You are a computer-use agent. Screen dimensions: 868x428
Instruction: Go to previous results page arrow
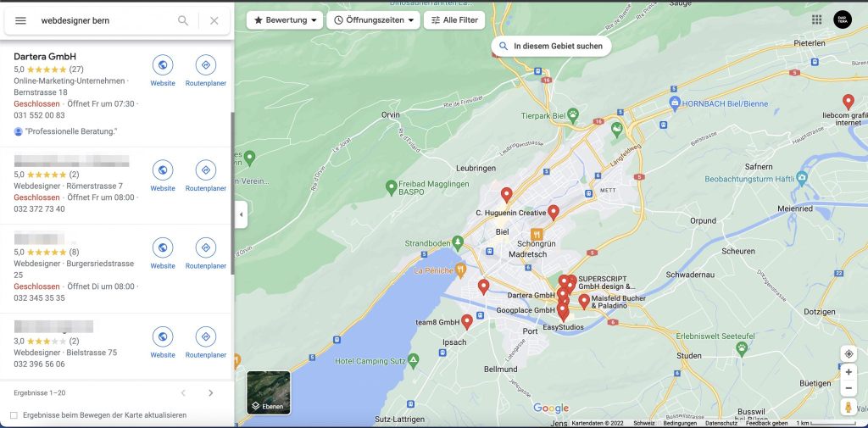click(x=183, y=393)
